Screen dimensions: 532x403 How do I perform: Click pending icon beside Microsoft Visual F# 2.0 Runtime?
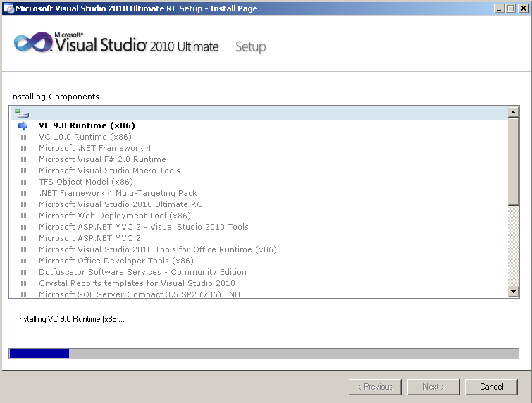click(23, 159)
